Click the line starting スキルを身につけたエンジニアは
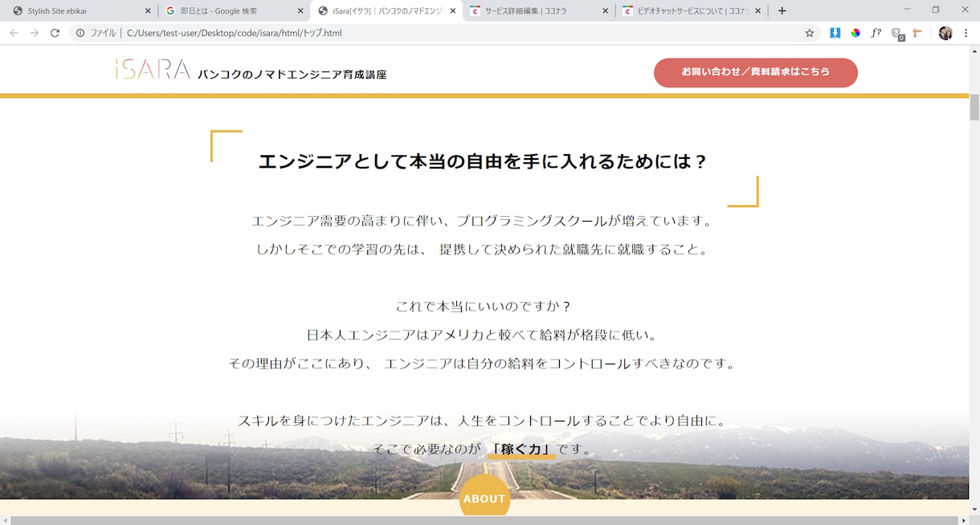 (484, 421)
